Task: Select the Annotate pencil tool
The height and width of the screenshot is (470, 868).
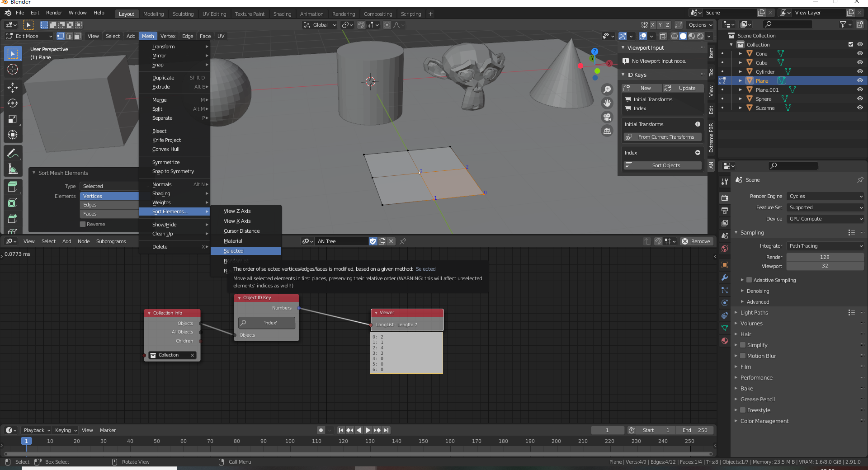Action: (13, 153)
